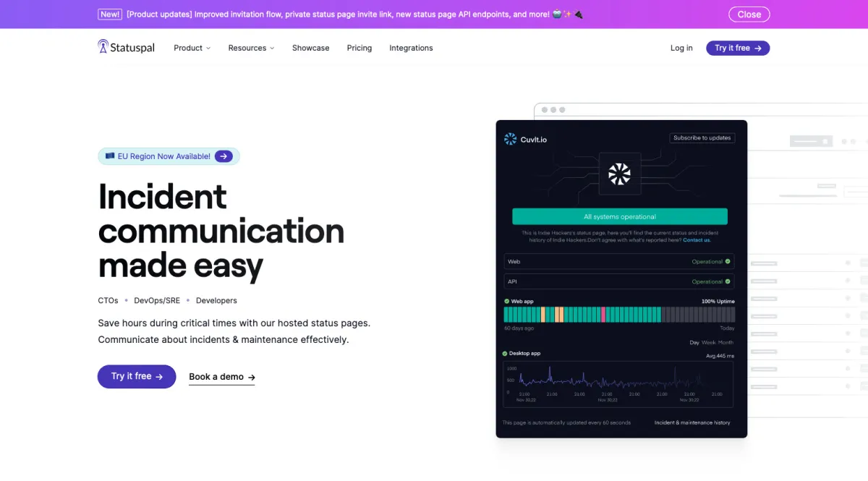868x481 pixels.
Task: Click the Cuvit.io logo icon
Action: [511, 139]
